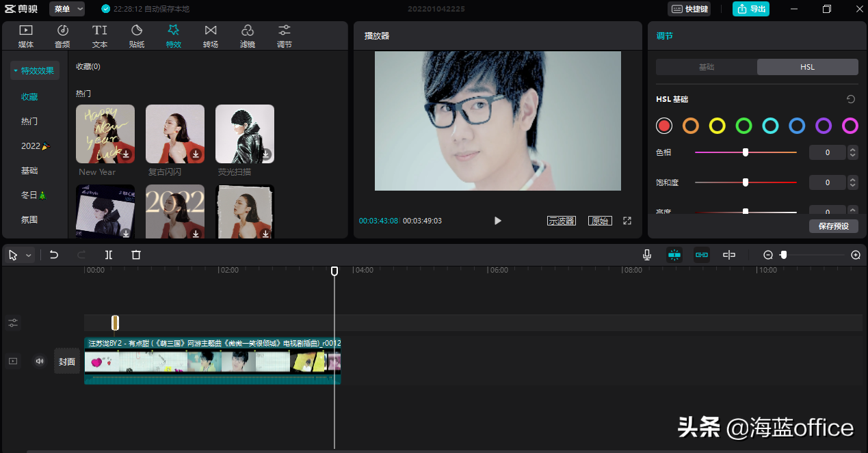Download the 荧光扫描 effect
868x453 pixels.
pyautogui.click(x=265, y=154)
